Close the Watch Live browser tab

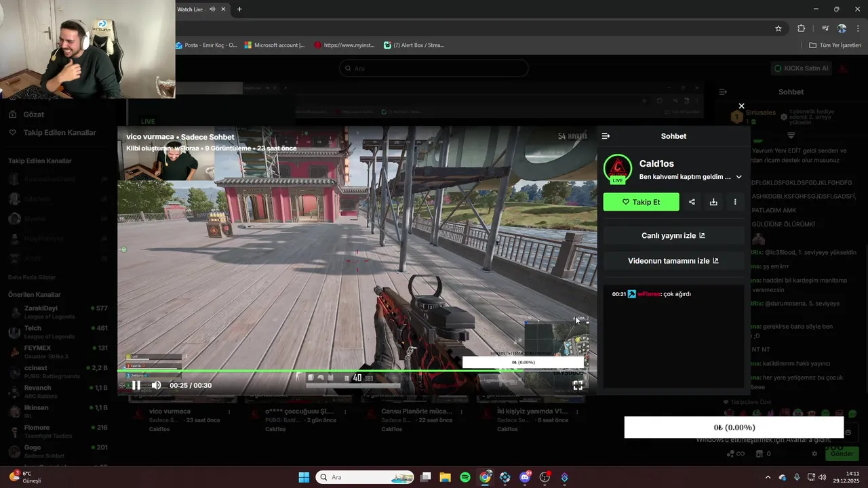pyautogui.click(x=224, y=9)
